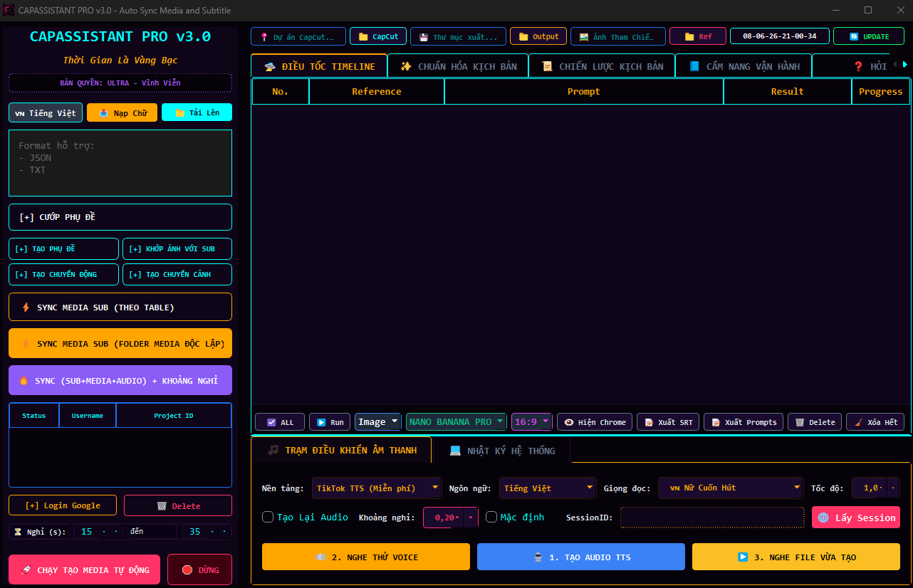Start SYNC MEDIA SUB (THEO TABLE)
The height and width of the screenshot is (588, 913).
coord(120,307)
